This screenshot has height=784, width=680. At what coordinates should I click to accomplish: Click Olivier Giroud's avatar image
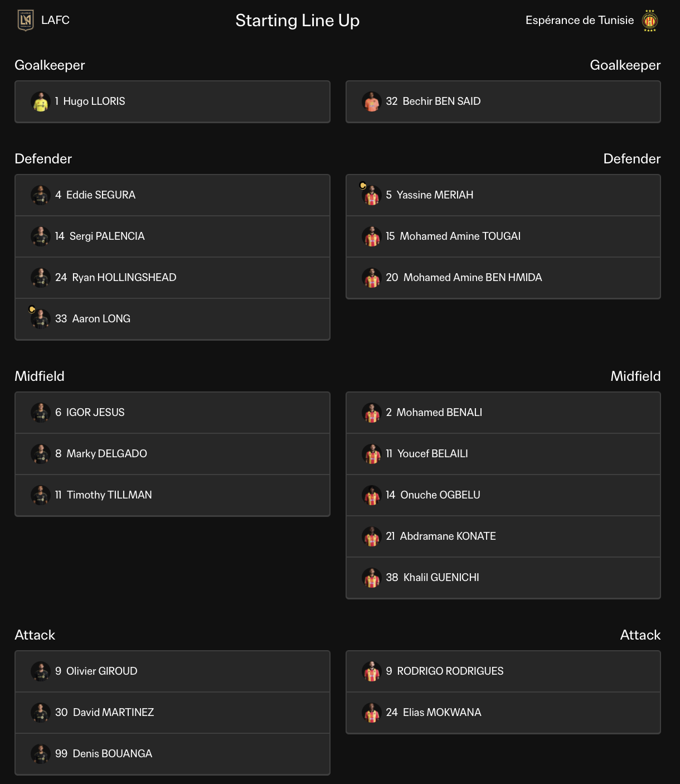41,671
